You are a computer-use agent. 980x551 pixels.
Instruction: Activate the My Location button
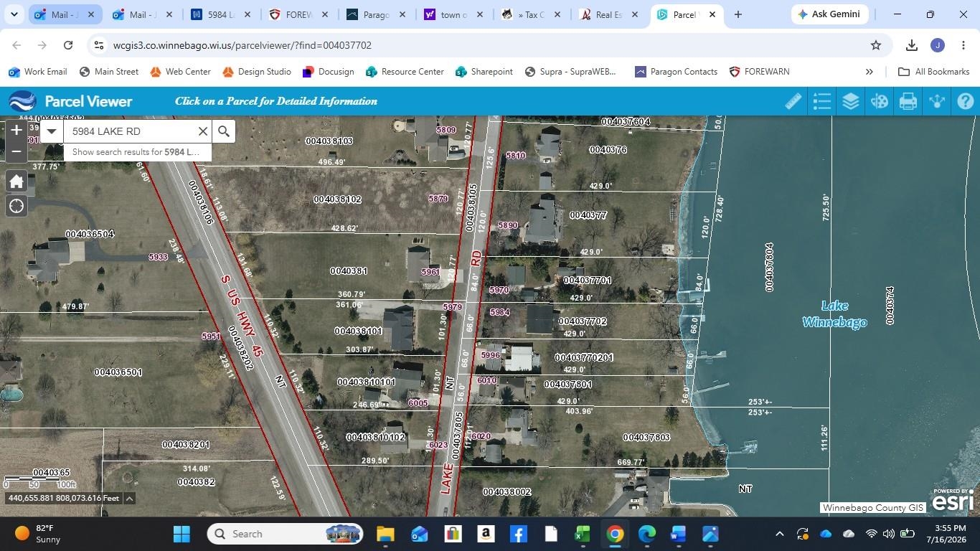[17, 207]
